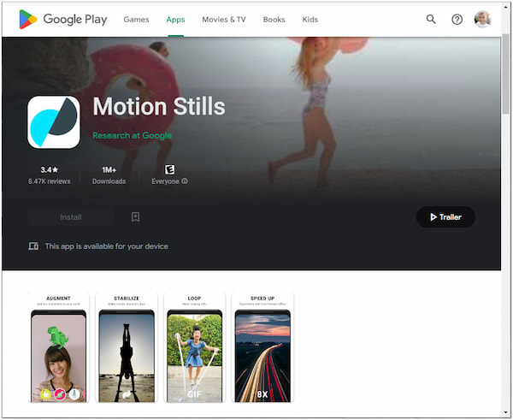Viewport: 513px width, 420px height.
Task: Open the Movies & TV tab
Action: [x=224, y=20]
